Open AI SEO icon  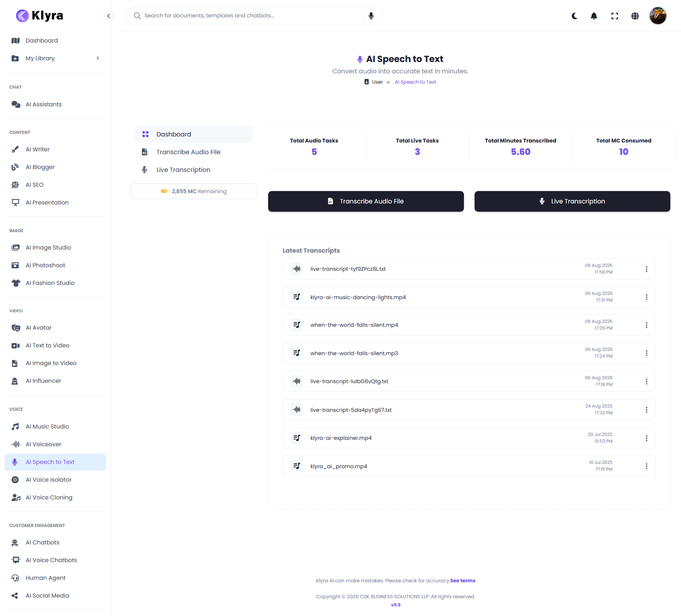[15, 185]
